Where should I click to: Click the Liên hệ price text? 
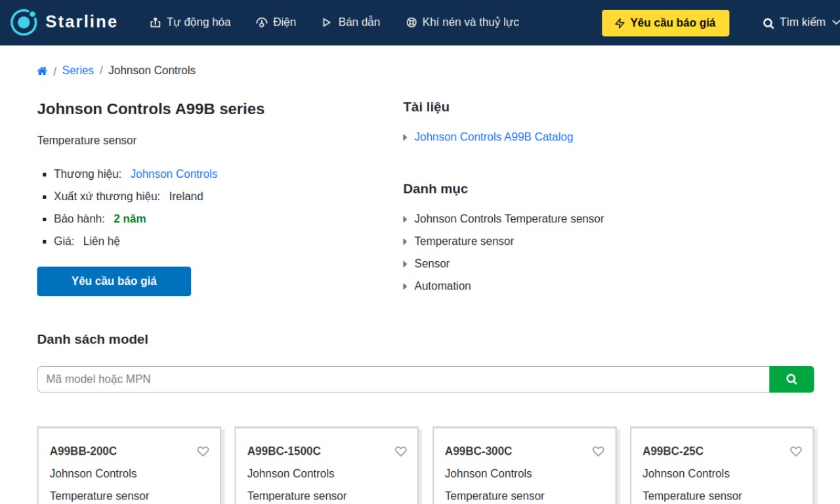[x=102, y=241]
